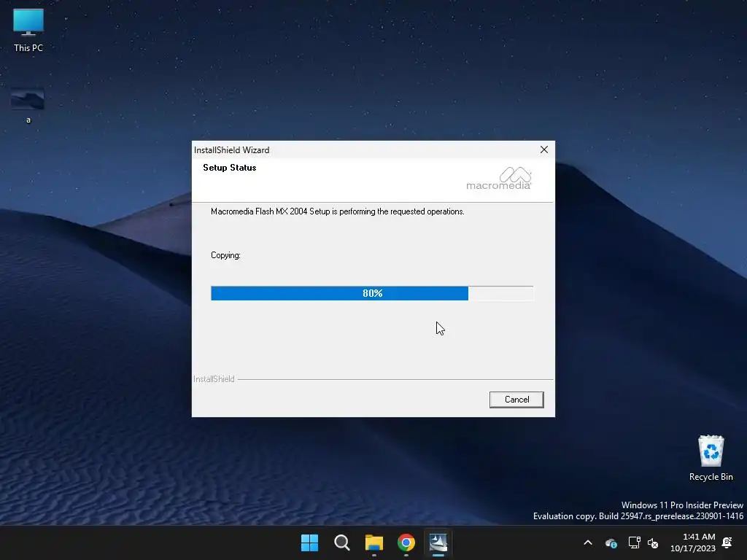The height and width of the screenshot is (560, 747).
Task: Cancel the Macromedia Flash MX 2004 setup
Action: click(x=516, y=400)
